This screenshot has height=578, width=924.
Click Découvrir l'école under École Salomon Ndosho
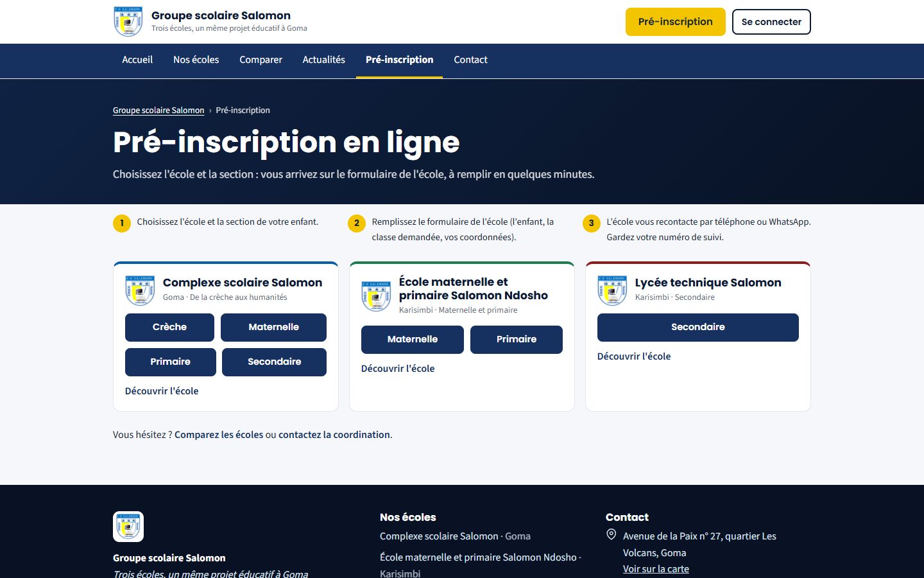pos(398,369)
